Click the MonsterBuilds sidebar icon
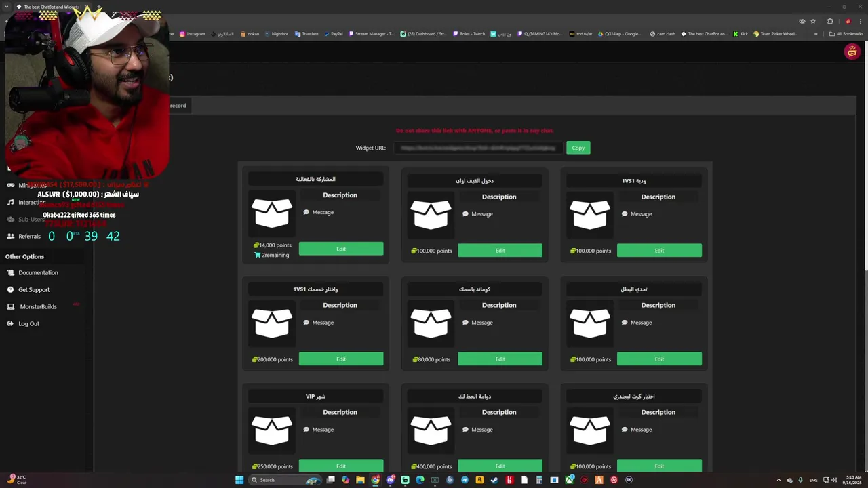This screenshot has width=868, height=488. pos(10,306)
